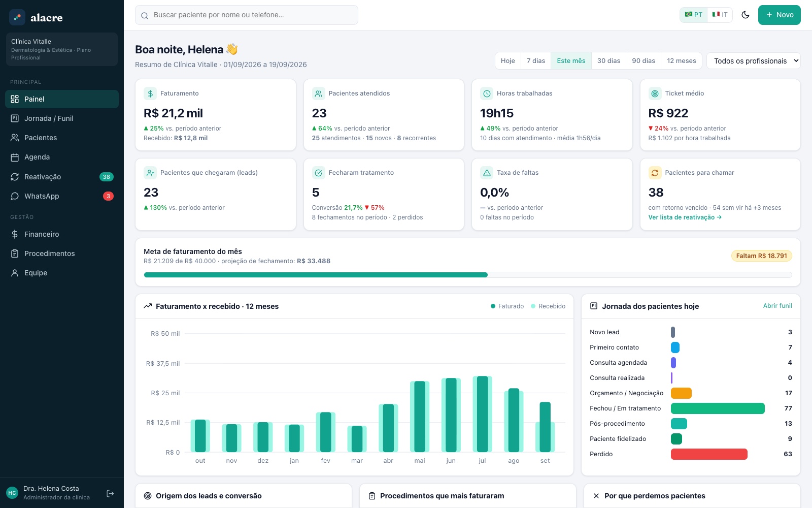Click the Faturamento dollar icon
The height and width of the screenshot is (508, 812).
coord(150,93)
